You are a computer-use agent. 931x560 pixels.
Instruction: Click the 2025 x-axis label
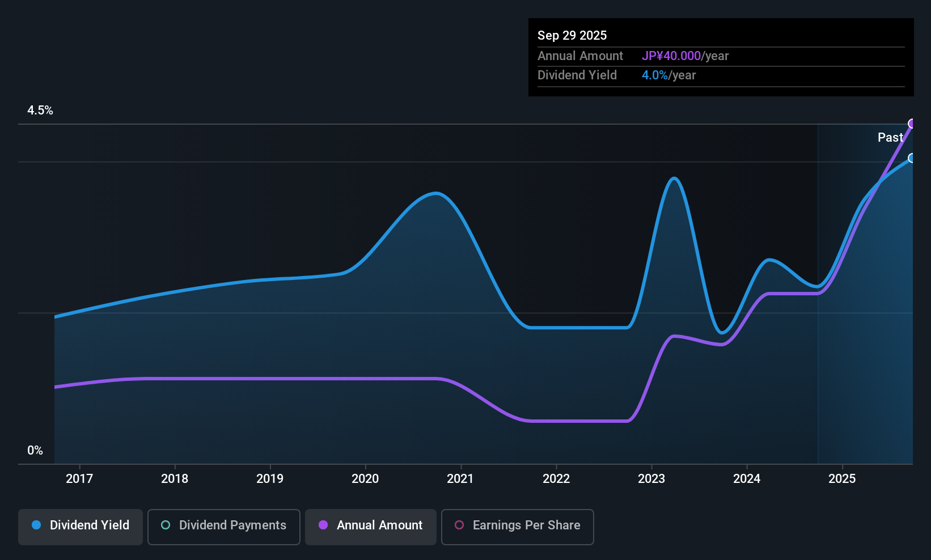tap(842, 478)
